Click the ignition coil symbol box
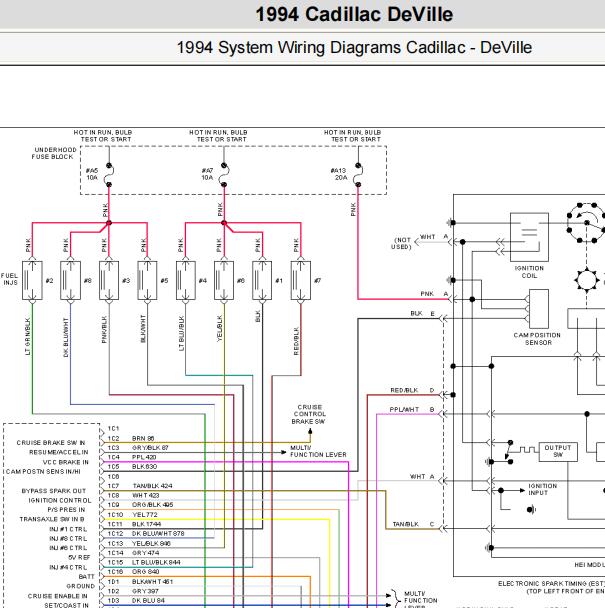The height and width of the screenshot is (608, 605). [x=529, y=237]
